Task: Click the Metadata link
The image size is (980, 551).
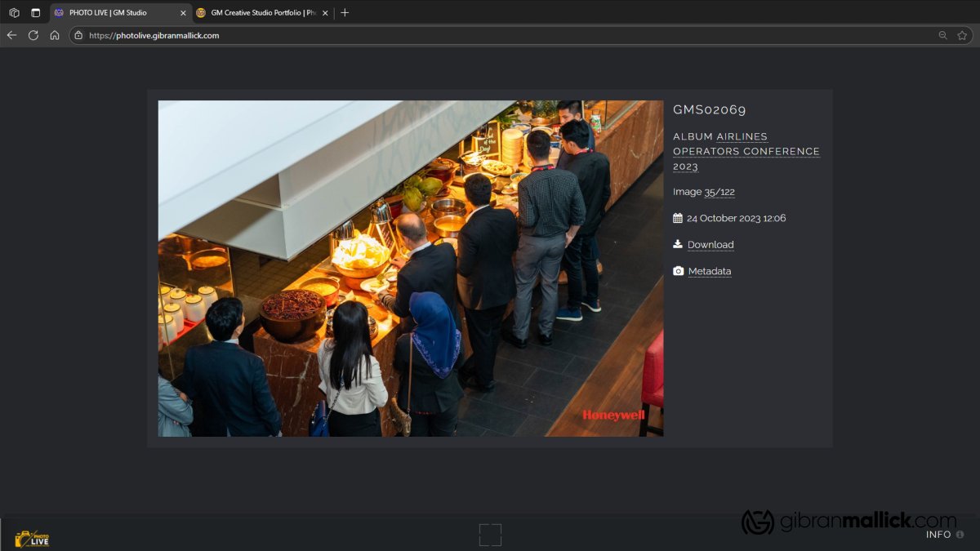Action: 710,271
